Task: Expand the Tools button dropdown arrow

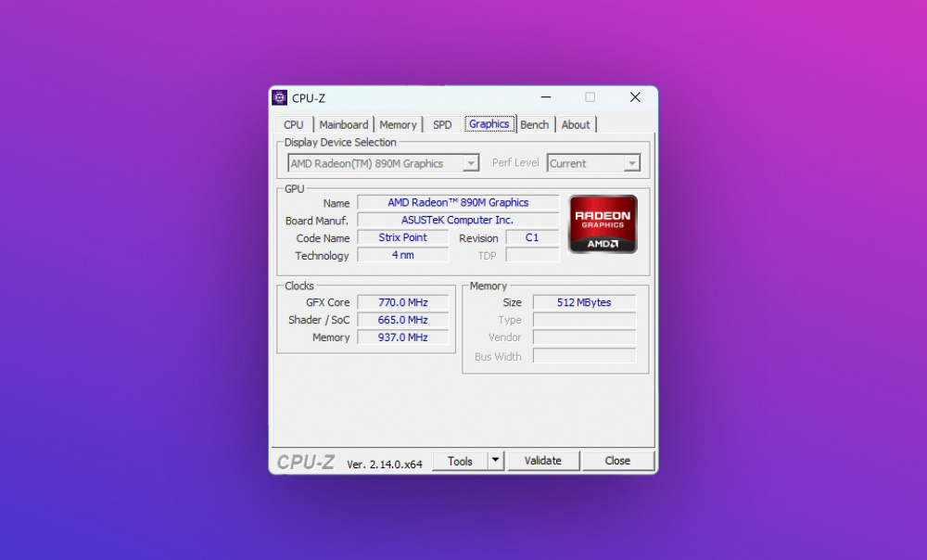Action: pos(495,460)
